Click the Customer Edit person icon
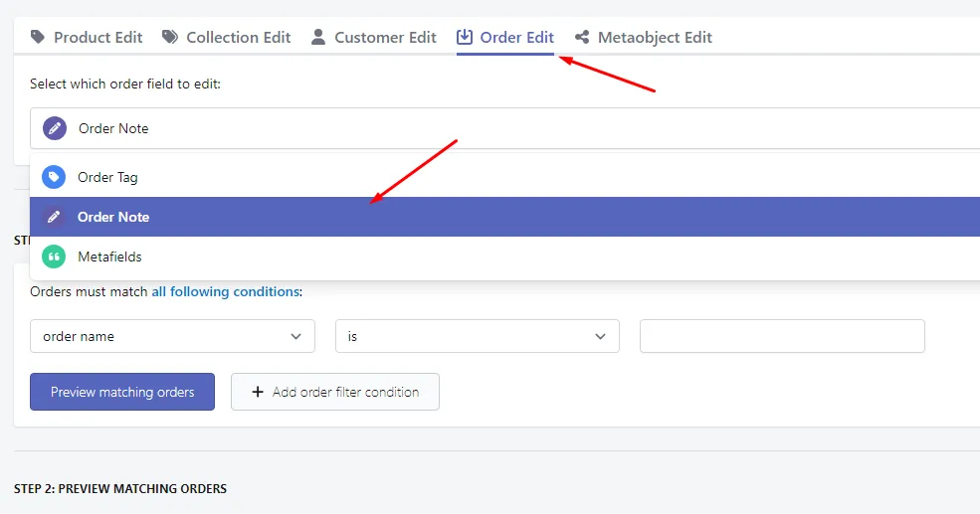The image size is (980, 514). 318,37
